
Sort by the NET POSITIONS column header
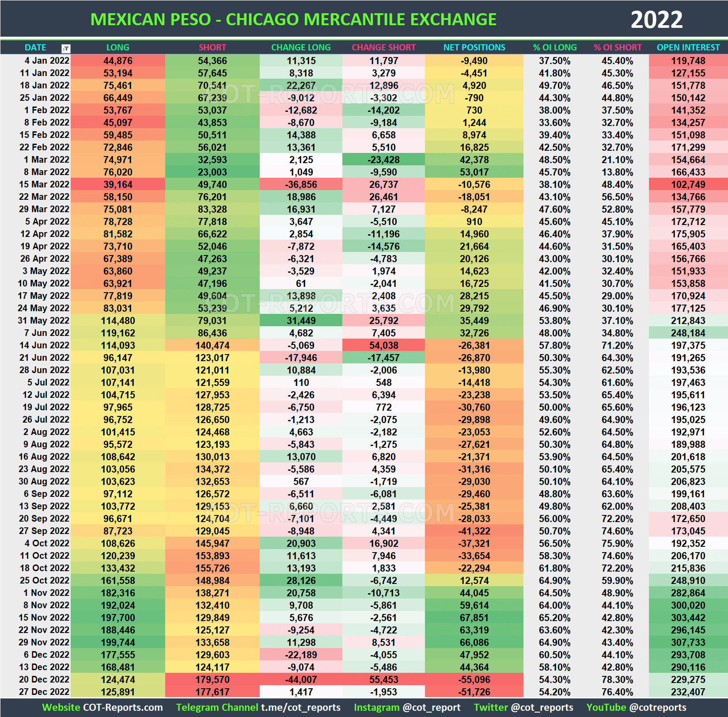coord(474,47)
